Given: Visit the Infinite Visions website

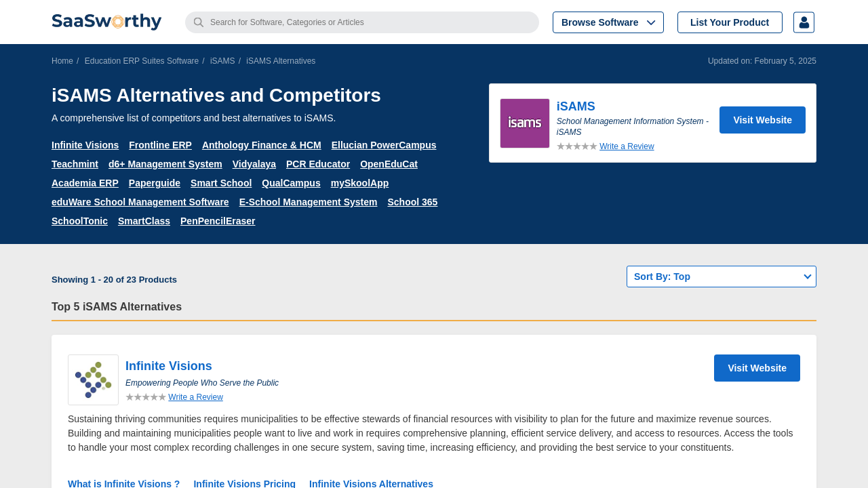Looking at the screenshot, I should (x=756, y=368).
